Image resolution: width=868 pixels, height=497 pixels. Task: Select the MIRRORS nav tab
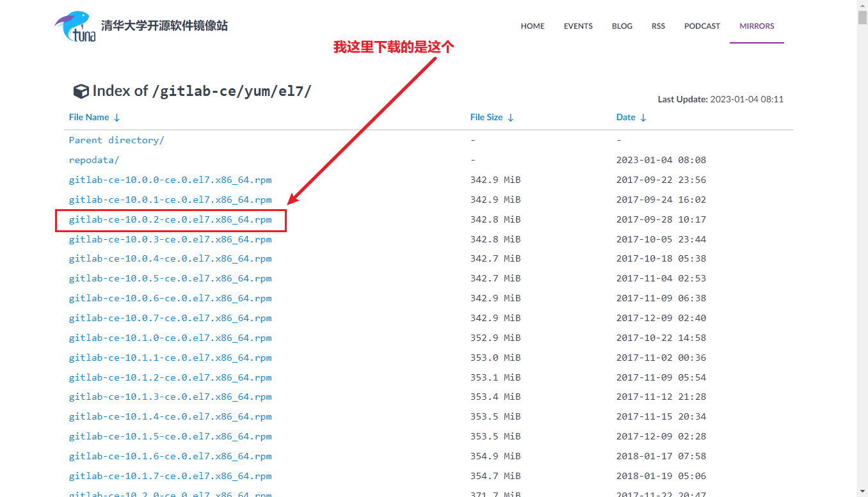click(x=757, y=26)
